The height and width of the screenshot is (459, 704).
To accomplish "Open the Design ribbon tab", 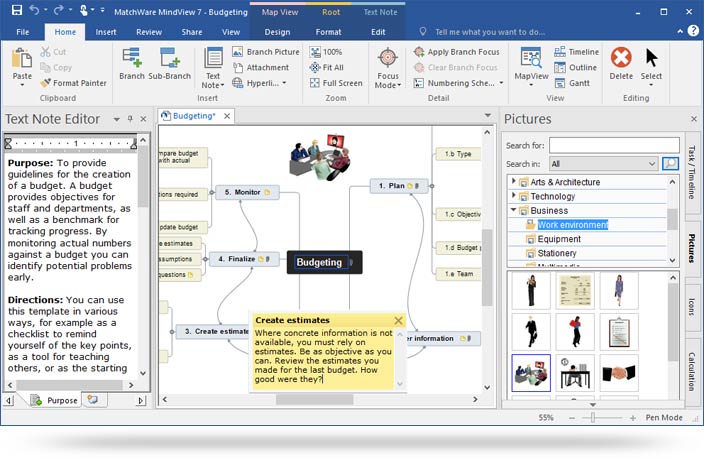I will (277, 32).
